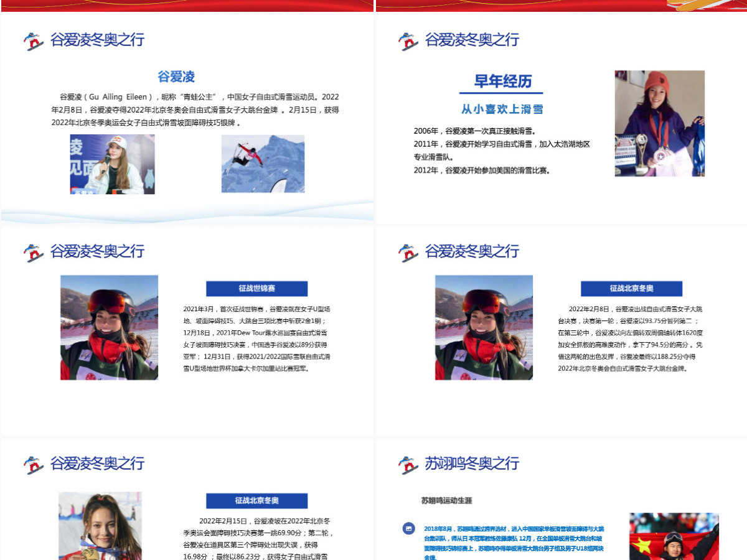This screenshot has height=560, width=747.
Task: Select the 征战世锦赛 blue label
Action: (x=256, y=289)
